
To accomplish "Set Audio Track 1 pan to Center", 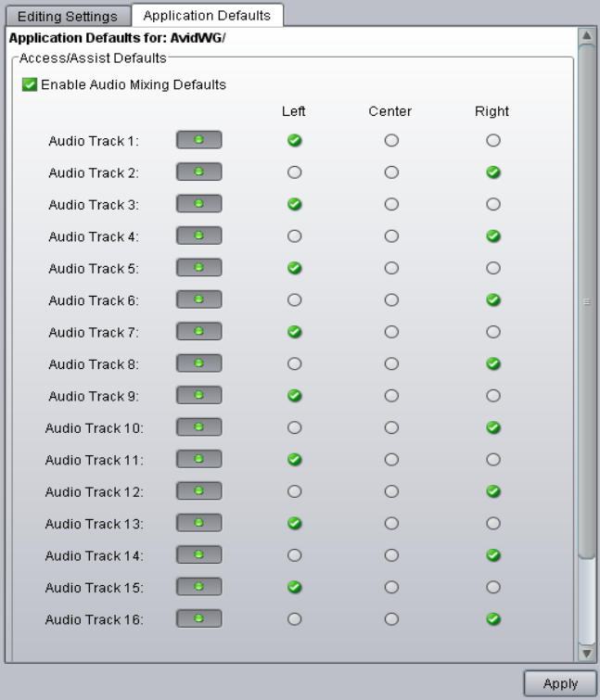I will coord(391,141).
